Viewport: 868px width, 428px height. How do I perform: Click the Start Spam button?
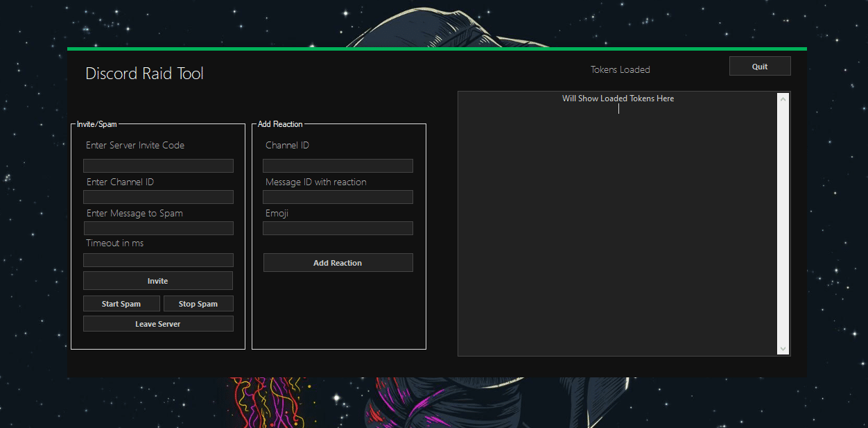click(x=121, y=304)
